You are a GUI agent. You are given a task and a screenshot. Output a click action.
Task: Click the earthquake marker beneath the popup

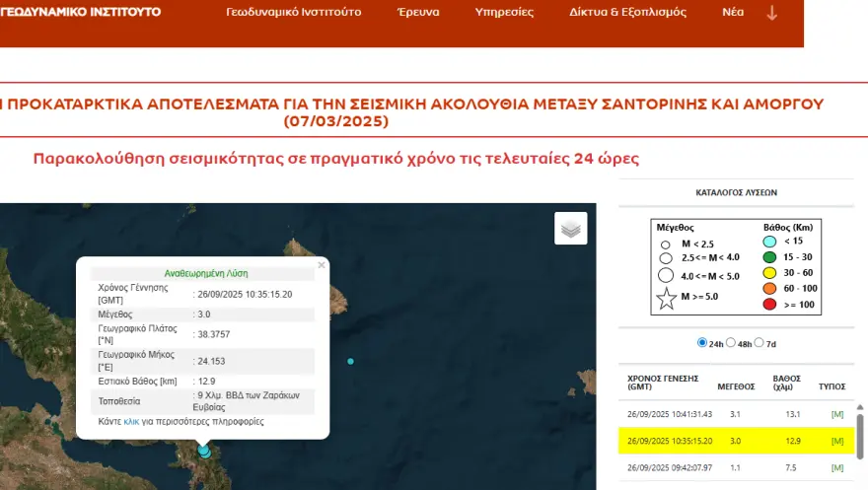tap(204, 451)
